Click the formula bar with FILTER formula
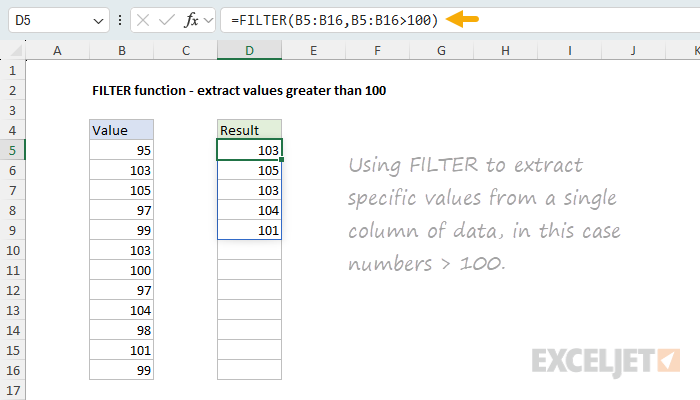 (460, 20)
